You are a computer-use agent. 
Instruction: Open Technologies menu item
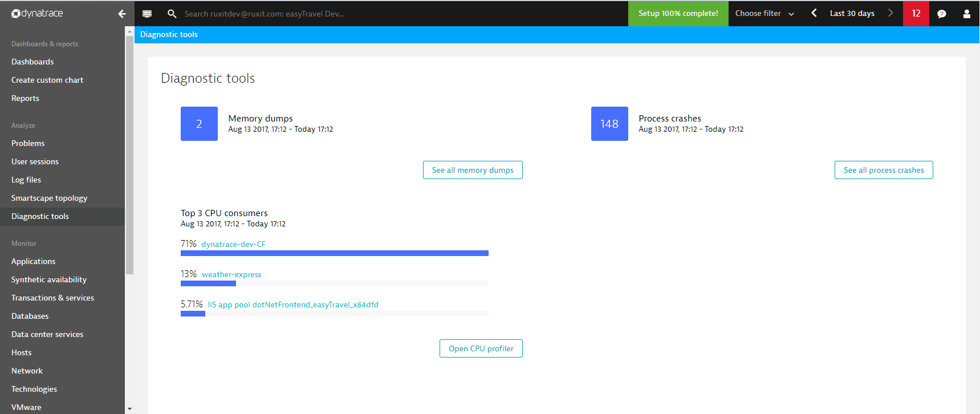[34, 389]
